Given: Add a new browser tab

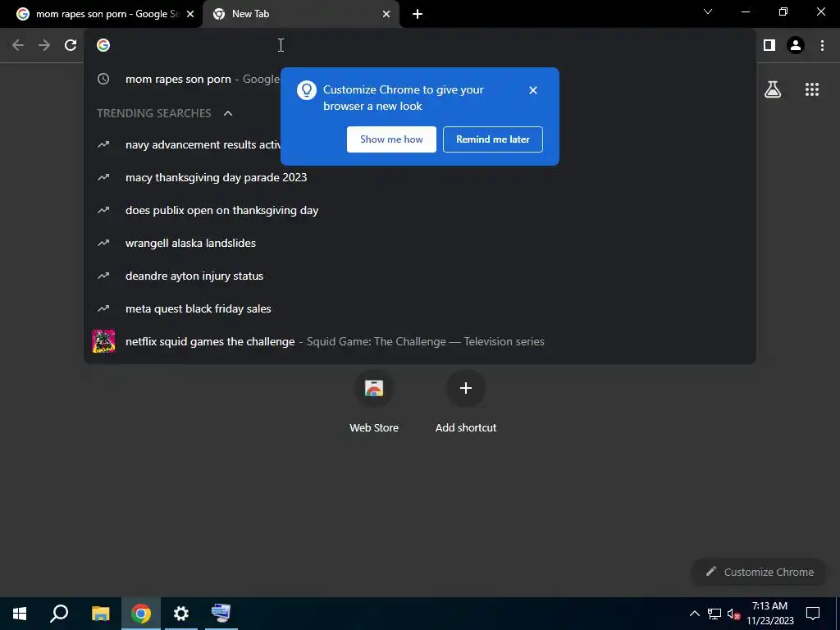Looking at the screenshot, I should [418, 14].
